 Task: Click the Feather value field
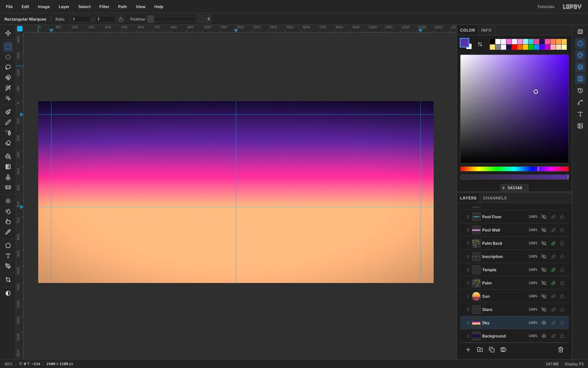(204, 19)
